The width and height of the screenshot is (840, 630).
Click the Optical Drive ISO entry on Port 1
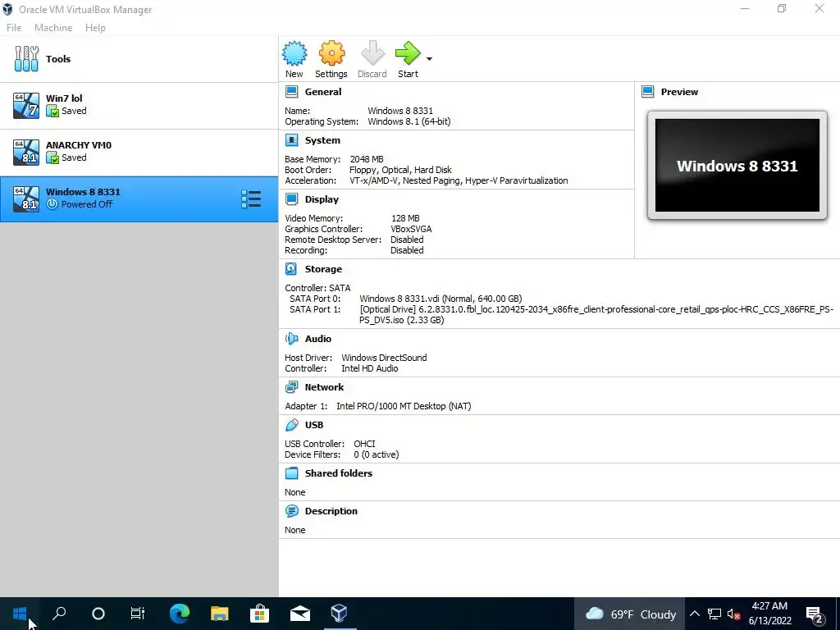point(596,314)
